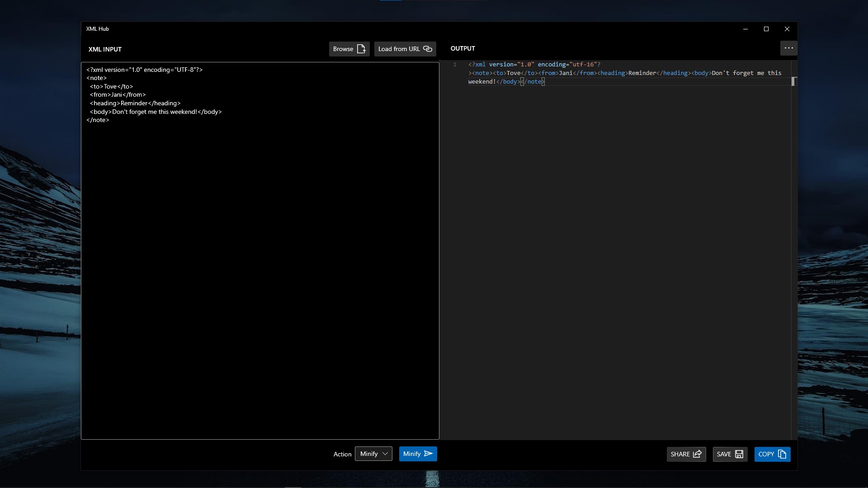Click the SAVE floppy disk icon
868x488 pixels.
coord(739,454)
